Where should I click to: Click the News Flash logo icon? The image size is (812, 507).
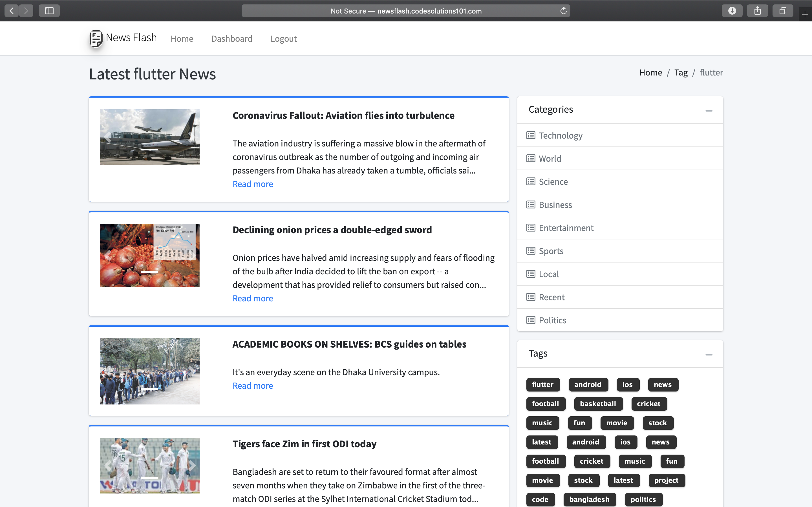click(95, 39)
